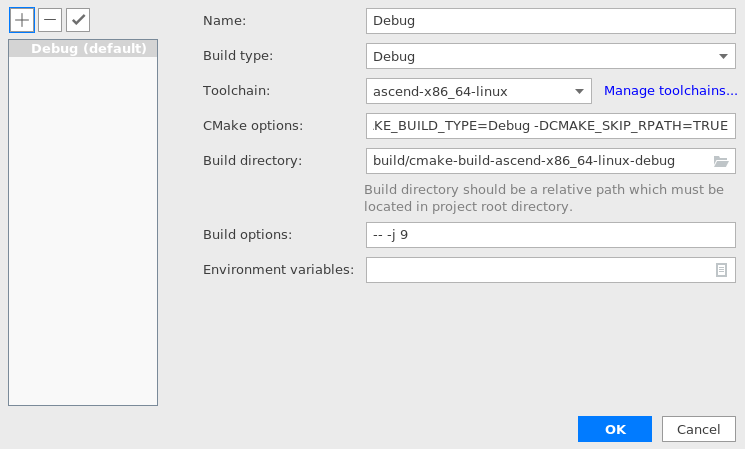Add a new CMake profile with plus icon
745x449 pixels.
tap(22, 20)
